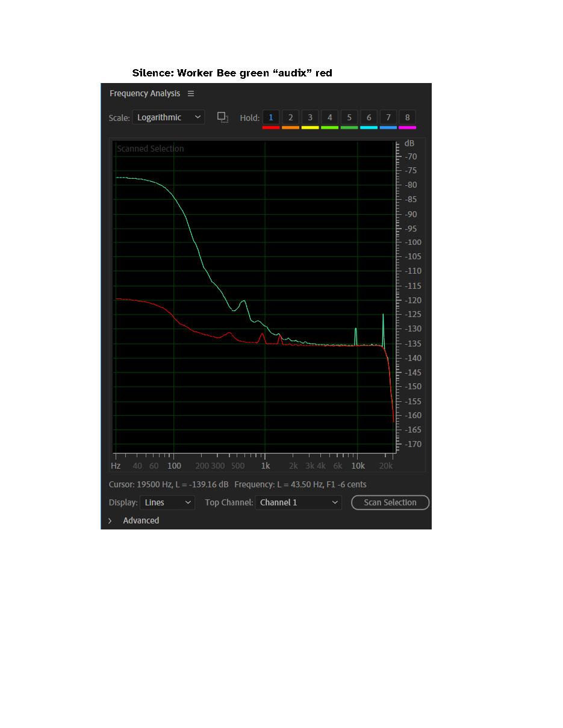The width and height of the screenshot is (563, 728).
Task: Click the 20k label on frequency axis
Action: click(x=386, y=466)
